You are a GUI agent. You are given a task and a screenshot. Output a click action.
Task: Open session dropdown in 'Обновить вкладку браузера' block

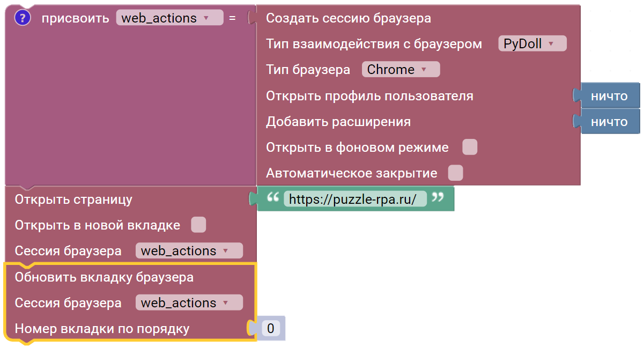click(189, 303)
